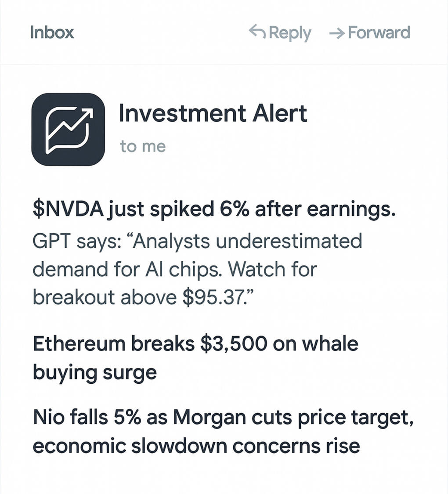
Task: Click the curved Reply arrow icon
Action: [x=257, y=32]
